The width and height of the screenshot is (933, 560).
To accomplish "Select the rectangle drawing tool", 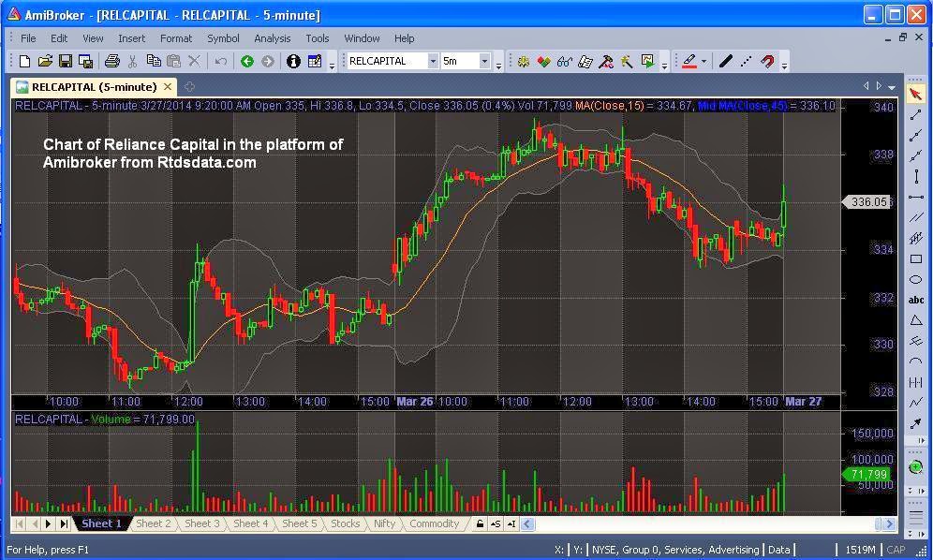I will tap(916, 258).
